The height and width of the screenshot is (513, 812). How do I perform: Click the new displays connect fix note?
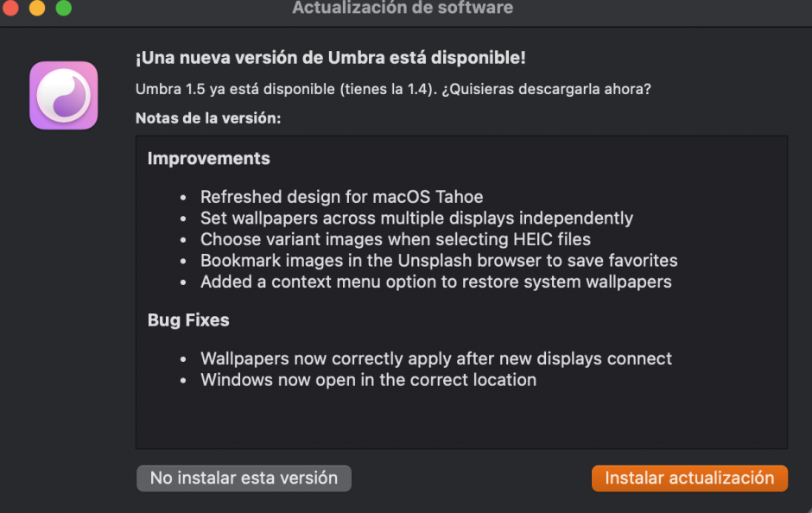(436, 358)
